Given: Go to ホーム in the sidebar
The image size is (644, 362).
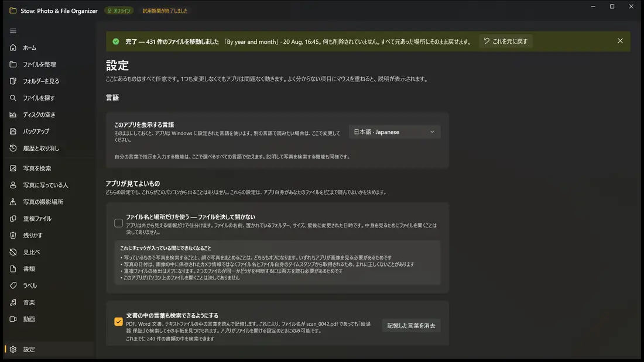Looking at the screenshot, I should coord(49,47).
